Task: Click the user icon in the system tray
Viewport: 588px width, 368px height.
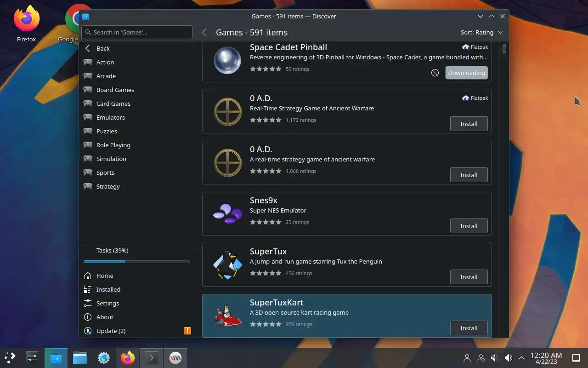Action: coord(467,358)
